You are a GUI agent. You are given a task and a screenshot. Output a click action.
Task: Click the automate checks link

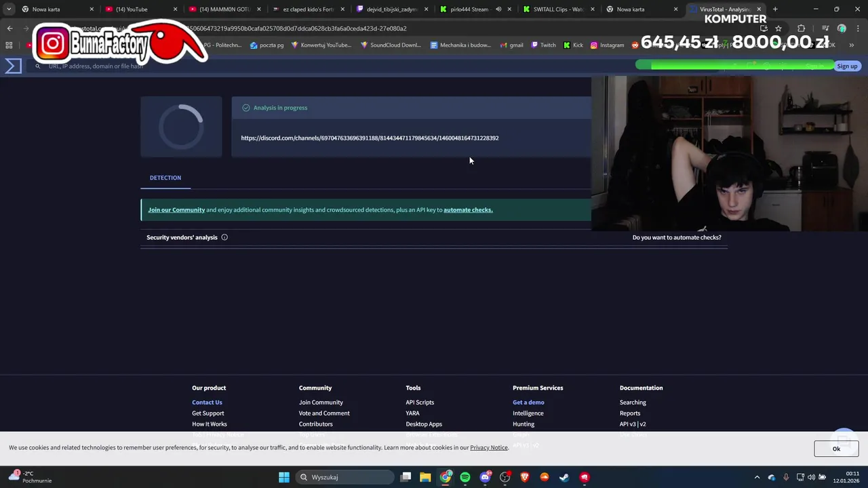468,210
